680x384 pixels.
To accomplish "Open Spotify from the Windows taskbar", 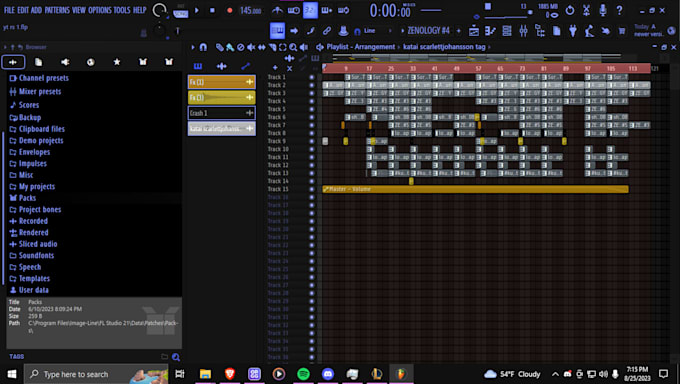I will point(303,374).
